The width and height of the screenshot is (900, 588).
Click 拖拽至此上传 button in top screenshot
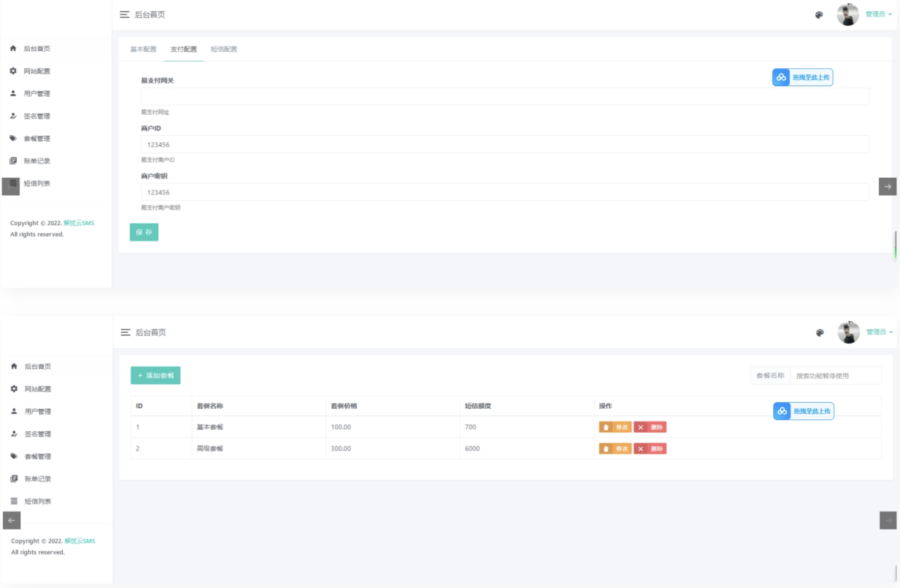click(802, 77)
